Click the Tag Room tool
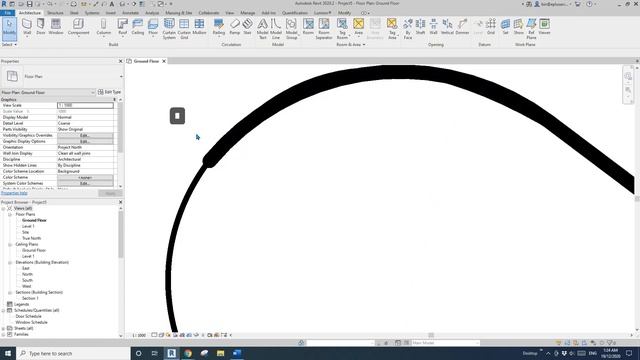 click(342, 29)
